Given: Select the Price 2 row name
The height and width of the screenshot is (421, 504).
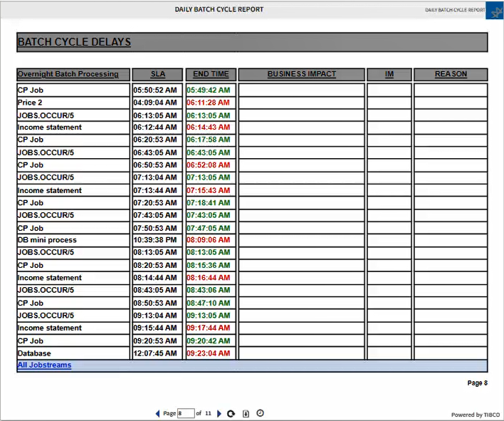Looking at the screenshot, I should tap(30, 103).
